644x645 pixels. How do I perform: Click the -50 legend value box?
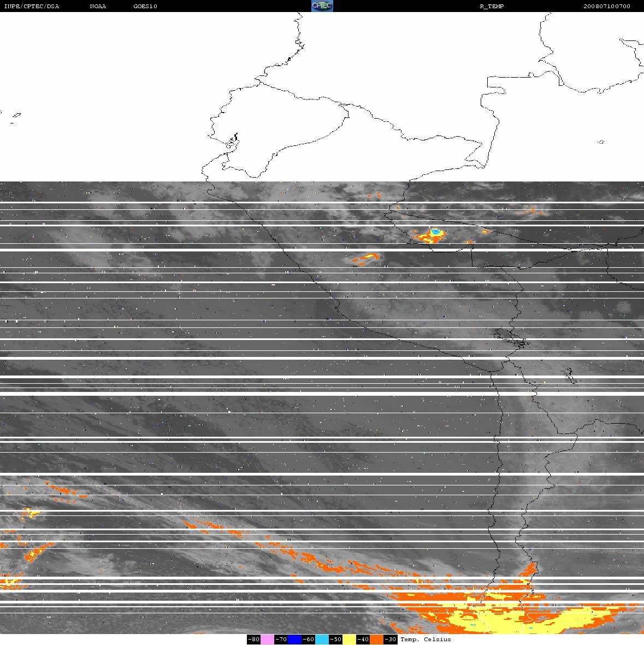(x=335, y=640)
